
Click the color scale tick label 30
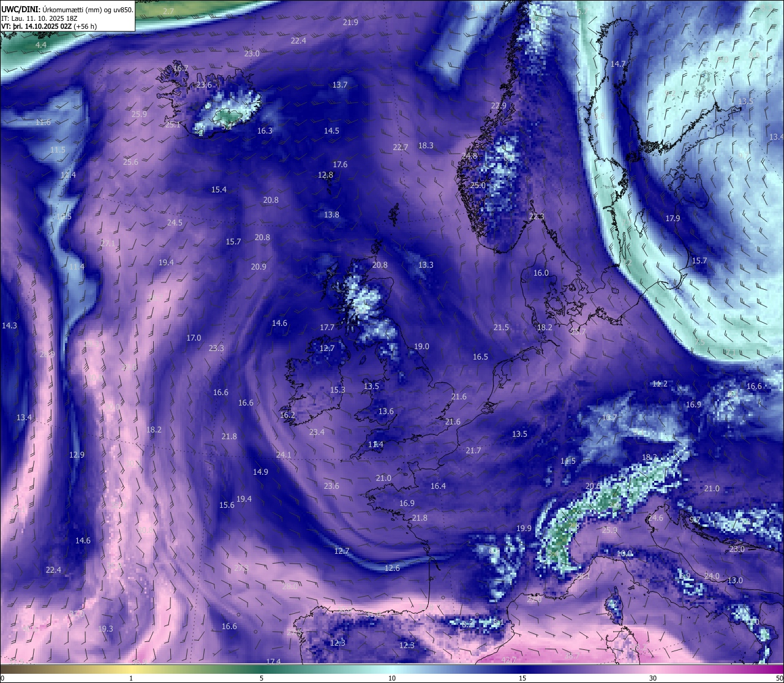click(x=653, y=678)
